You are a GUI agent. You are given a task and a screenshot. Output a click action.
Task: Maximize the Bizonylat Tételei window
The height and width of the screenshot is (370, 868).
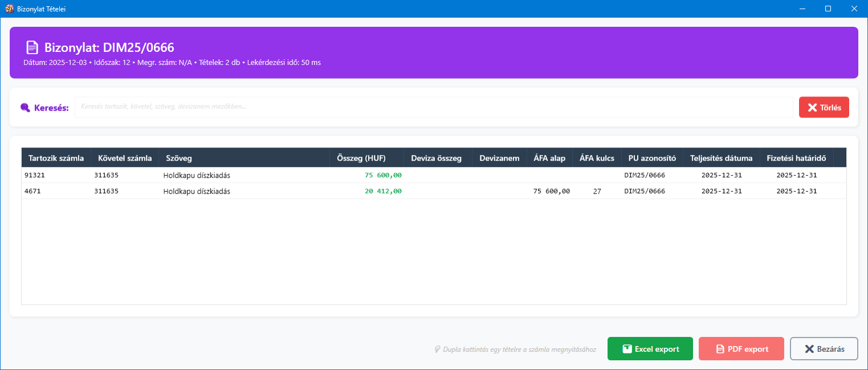(828, 9)
